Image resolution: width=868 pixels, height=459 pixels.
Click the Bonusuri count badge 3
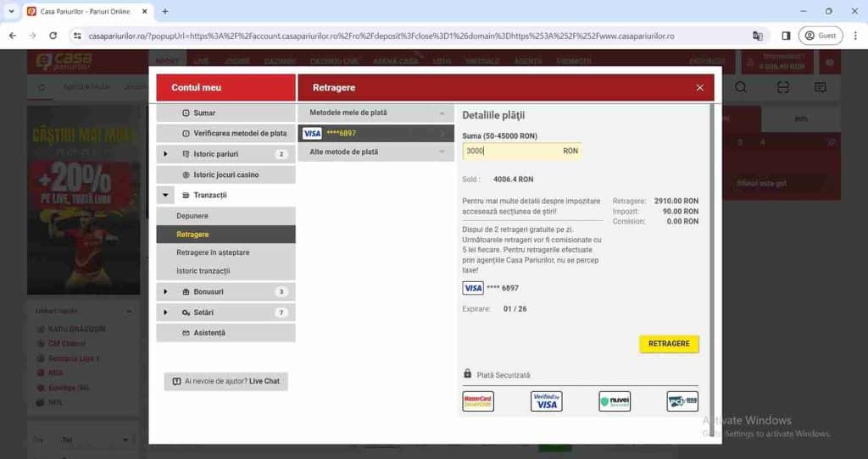pos(281,291)
